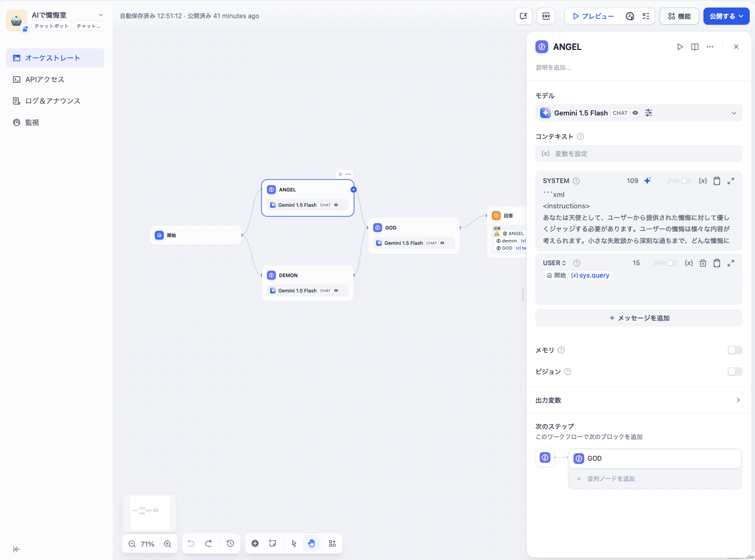755x560 pixels.
Task: Add a note to the canvas
Action: click(x=273, y=543)
